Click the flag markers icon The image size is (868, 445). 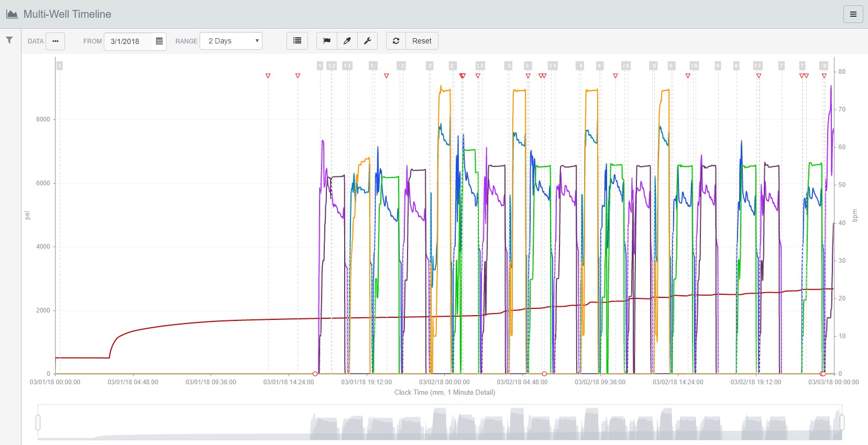pos(327,41)
